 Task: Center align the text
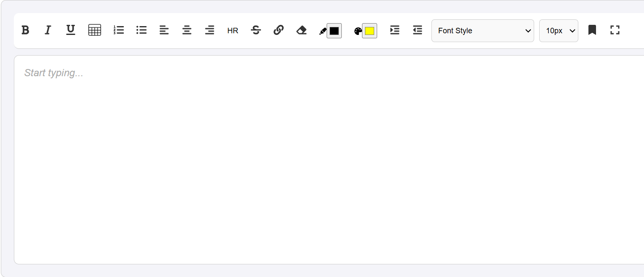[x=187, y=30]
